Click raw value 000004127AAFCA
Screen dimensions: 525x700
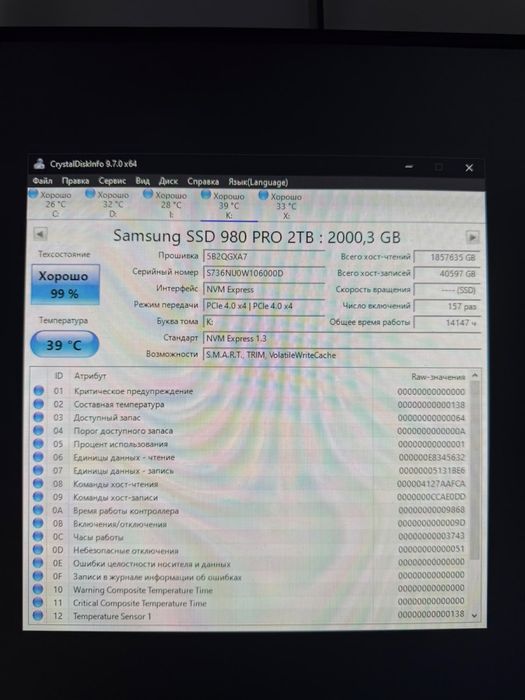(431, 483)
